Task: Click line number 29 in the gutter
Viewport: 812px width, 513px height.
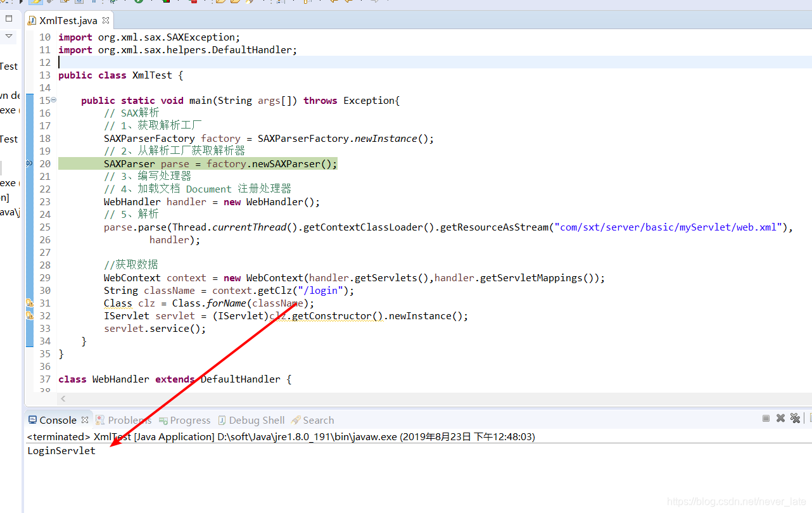Action: coord(44,277)
